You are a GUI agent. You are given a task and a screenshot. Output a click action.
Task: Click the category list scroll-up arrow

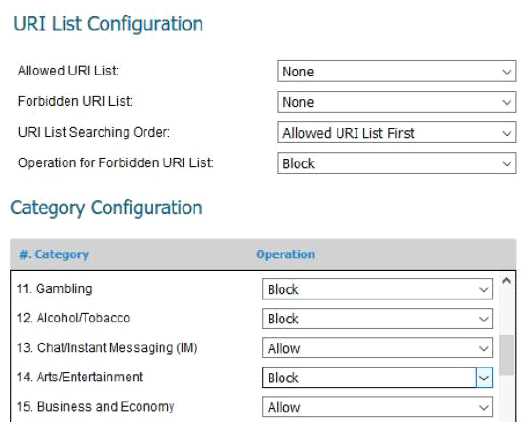click(x=506, y=281)
